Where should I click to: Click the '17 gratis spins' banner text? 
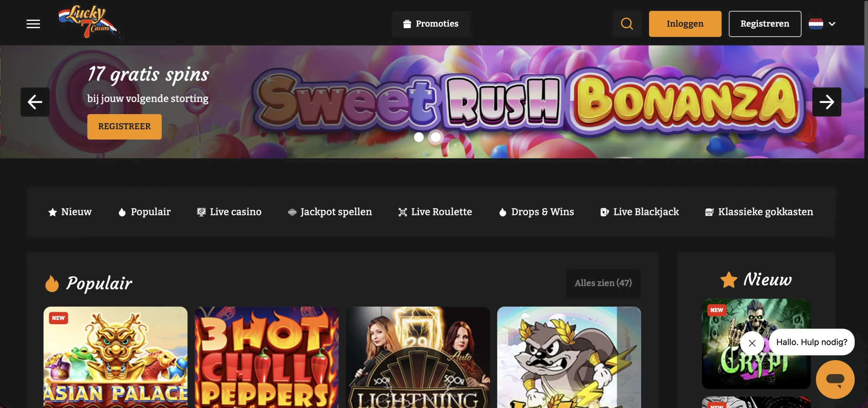click(148, 75)
